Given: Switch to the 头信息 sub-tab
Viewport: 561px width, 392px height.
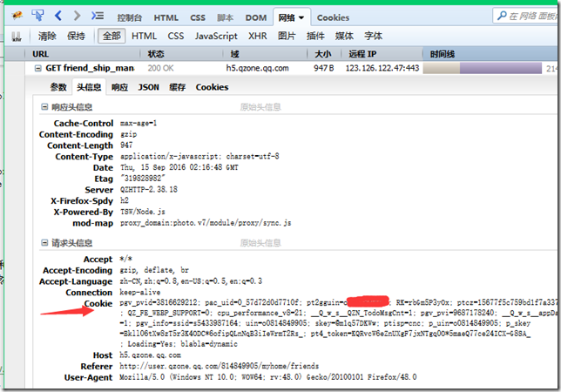Looking at the screenshot, I should point(89,87).
